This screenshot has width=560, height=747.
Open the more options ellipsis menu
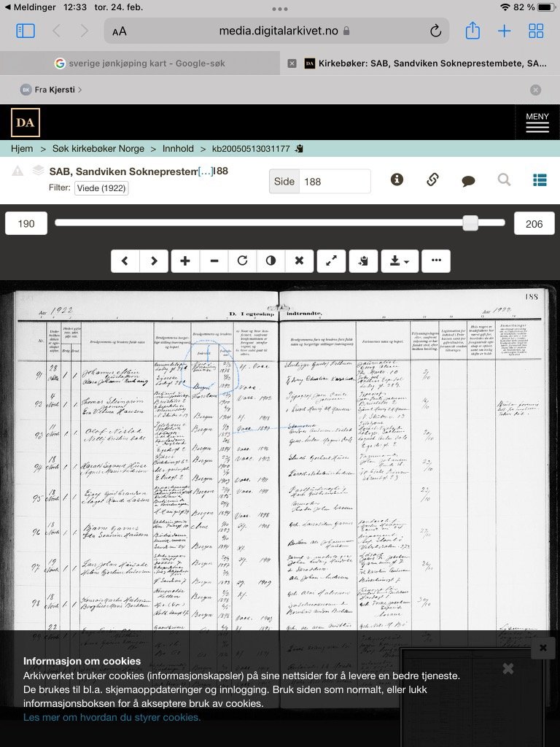coord(436,261)
